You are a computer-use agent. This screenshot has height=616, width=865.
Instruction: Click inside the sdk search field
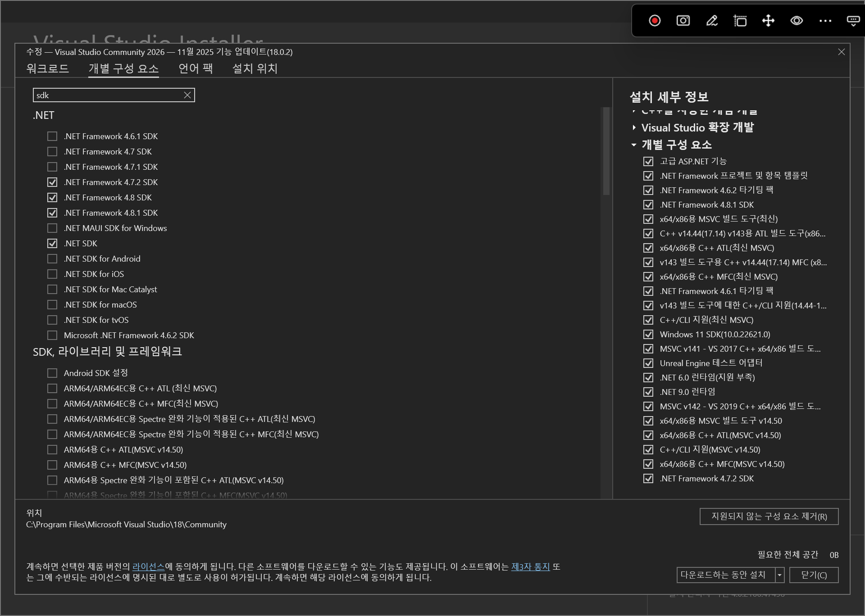108,95
